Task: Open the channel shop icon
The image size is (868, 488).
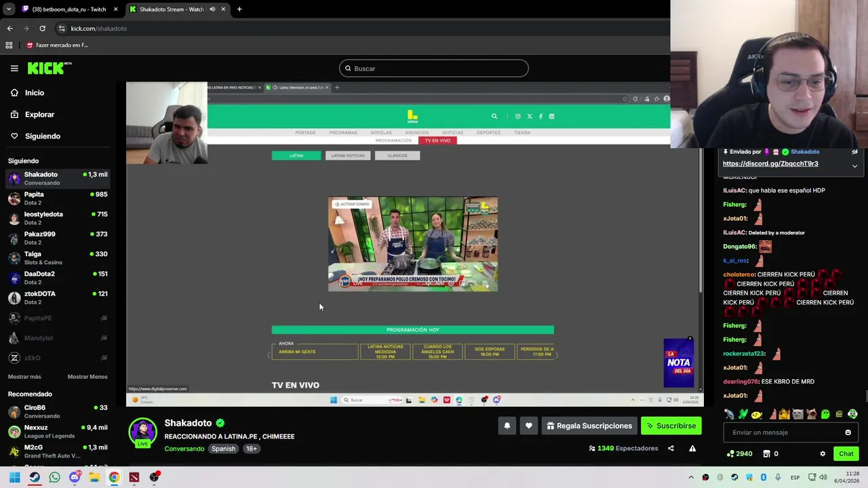Action: tap(766, 453)
